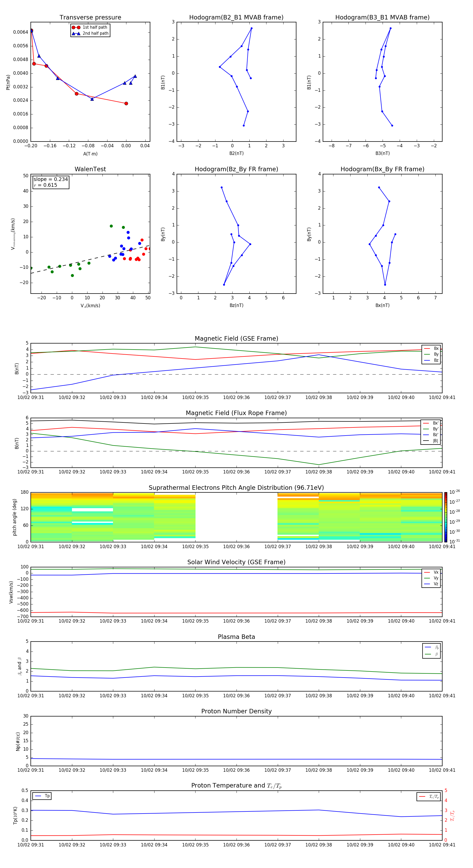Click the 'Proton Number Density' title
The image size is (473, 868).
click(236, 711)
